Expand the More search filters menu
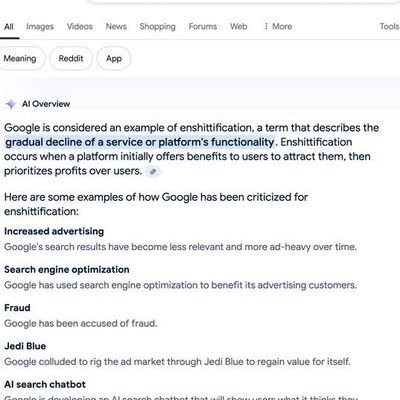 [x=278, y=26]
